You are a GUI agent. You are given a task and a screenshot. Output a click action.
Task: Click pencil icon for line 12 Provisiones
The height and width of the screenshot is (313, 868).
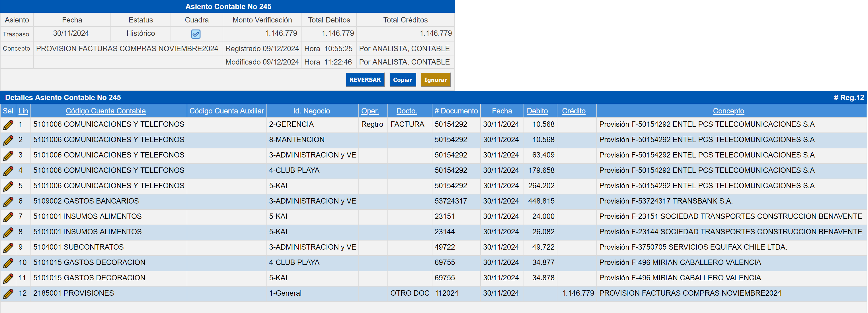tap(8, 293)
